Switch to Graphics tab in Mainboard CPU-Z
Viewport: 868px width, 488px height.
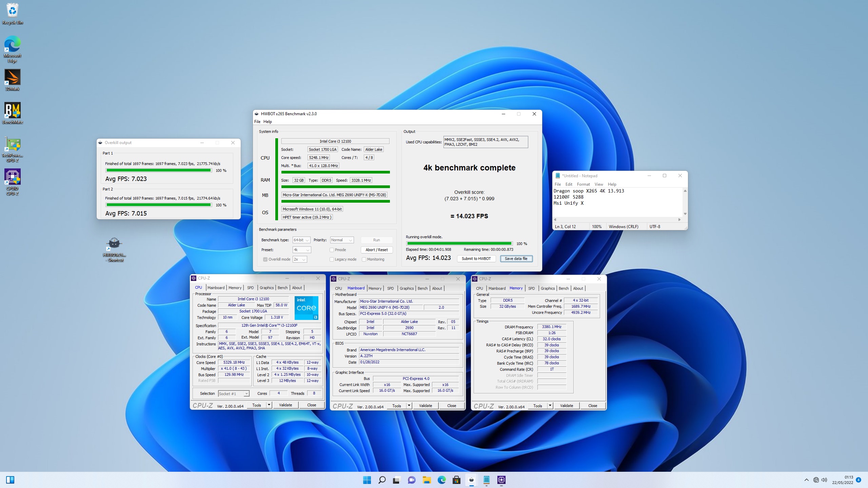(x=407, y=288)
